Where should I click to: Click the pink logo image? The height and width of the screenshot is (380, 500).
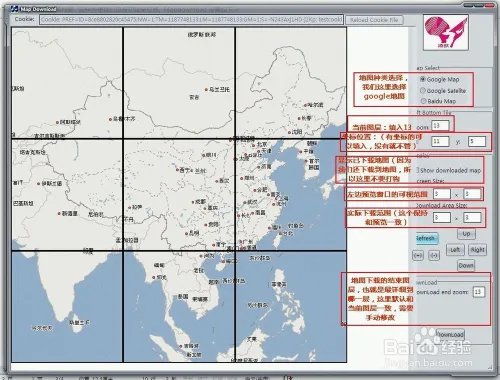(x=446, y=32)
